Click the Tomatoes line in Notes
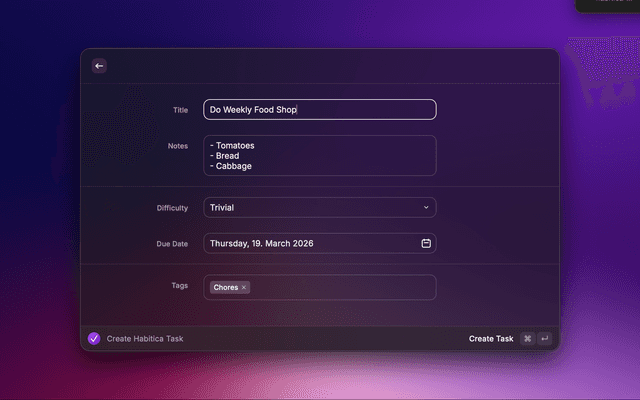This screenshot has width=640, height=400. (234, 146)
